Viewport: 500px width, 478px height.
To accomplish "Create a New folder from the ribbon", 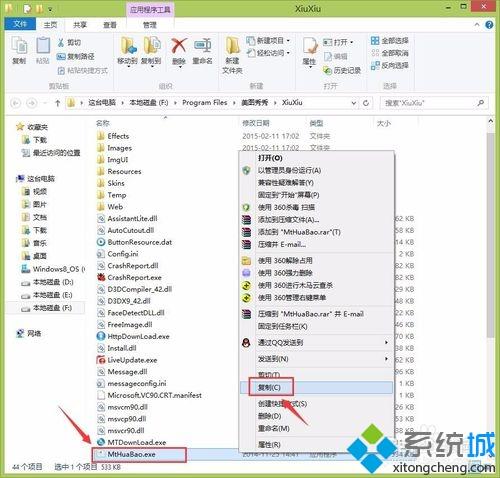I will coord(232,55).
